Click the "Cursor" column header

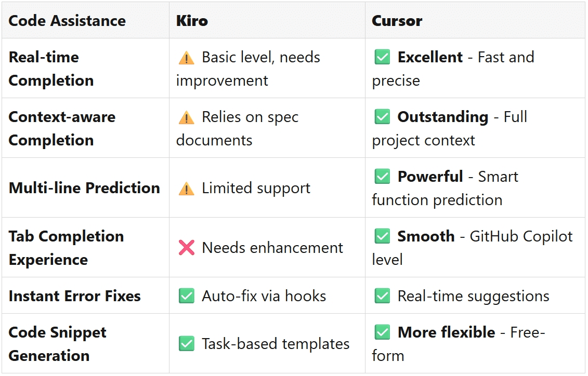(397, 21)
